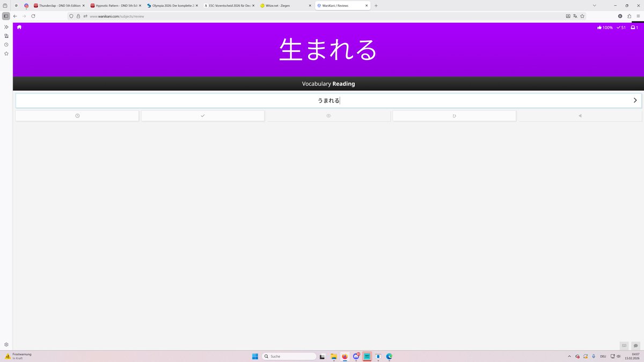This screenshot has height=362, width=644.
Task: Click the DEU keyboard language indicator
Action: pyautogui.click(x=603, y=356)
